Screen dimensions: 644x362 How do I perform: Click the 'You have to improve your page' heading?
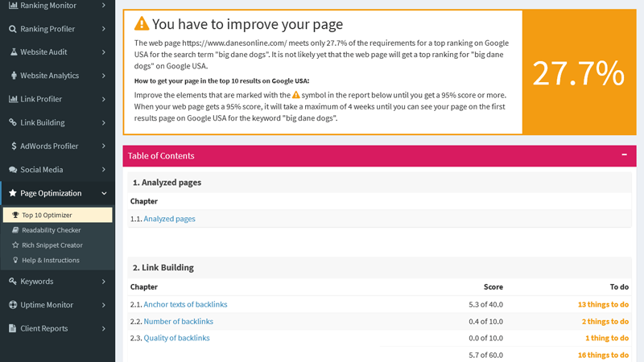pos(247,24)
